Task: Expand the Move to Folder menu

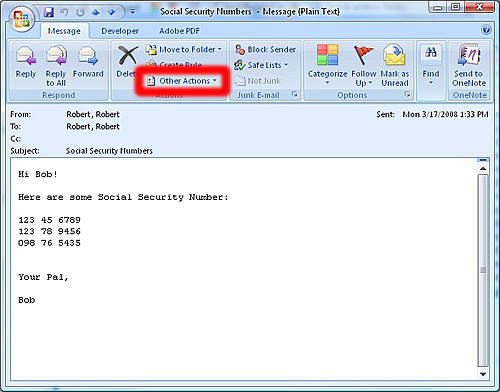Action: click(x=184, y=49)
